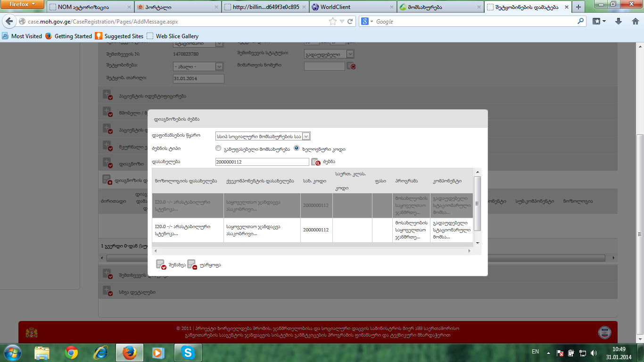Click the results table horizontal scrollbar
644x362 pixels.
pos(311,251)
